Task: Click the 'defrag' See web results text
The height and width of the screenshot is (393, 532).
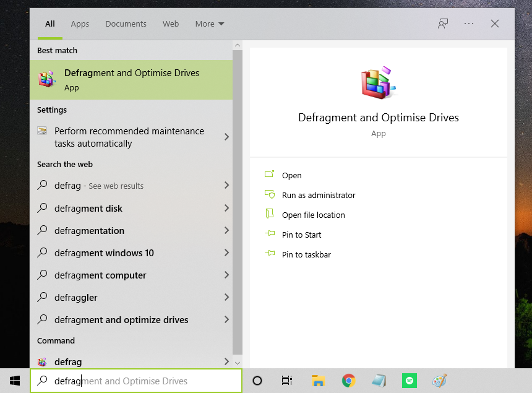Action: tap(99, 186)
